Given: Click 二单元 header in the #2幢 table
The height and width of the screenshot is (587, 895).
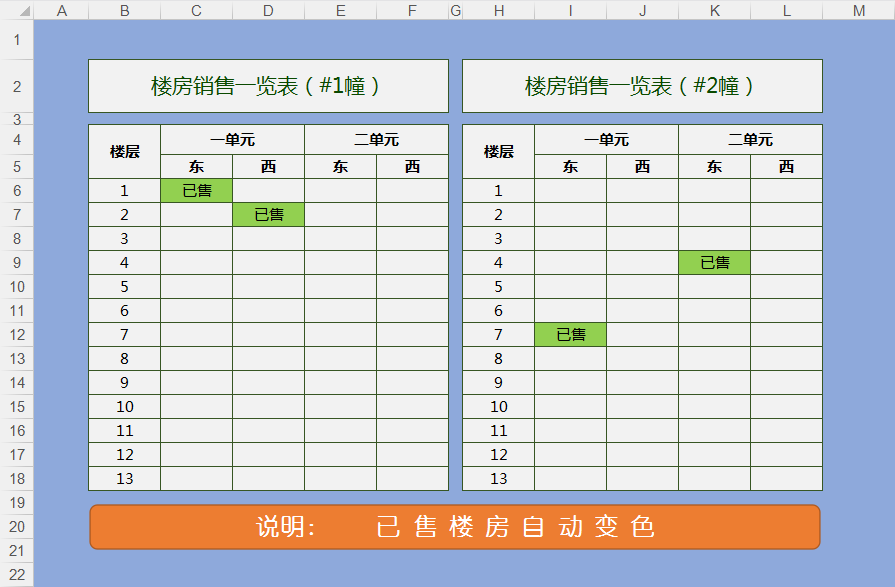Looking at the screenshot, I should [750, 140].
